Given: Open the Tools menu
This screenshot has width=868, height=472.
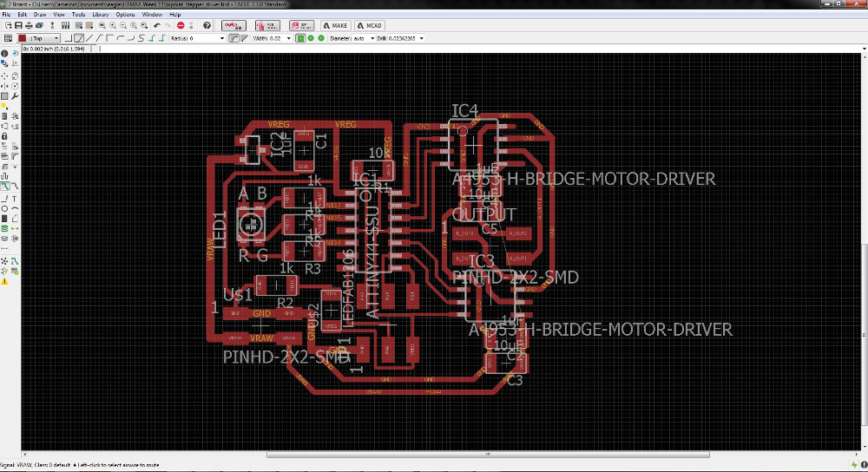Looking at the screenshot, I should 79,15.
